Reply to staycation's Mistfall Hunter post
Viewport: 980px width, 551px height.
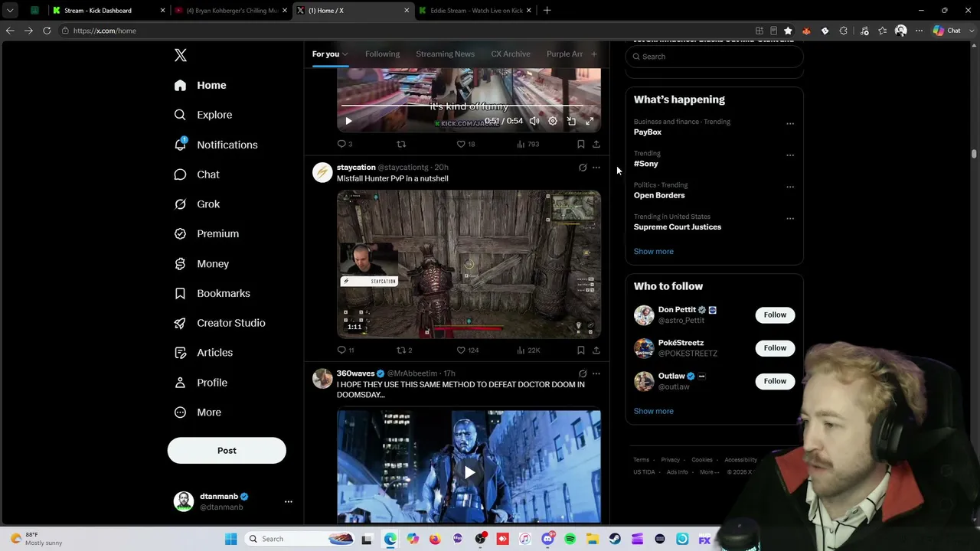345,350
